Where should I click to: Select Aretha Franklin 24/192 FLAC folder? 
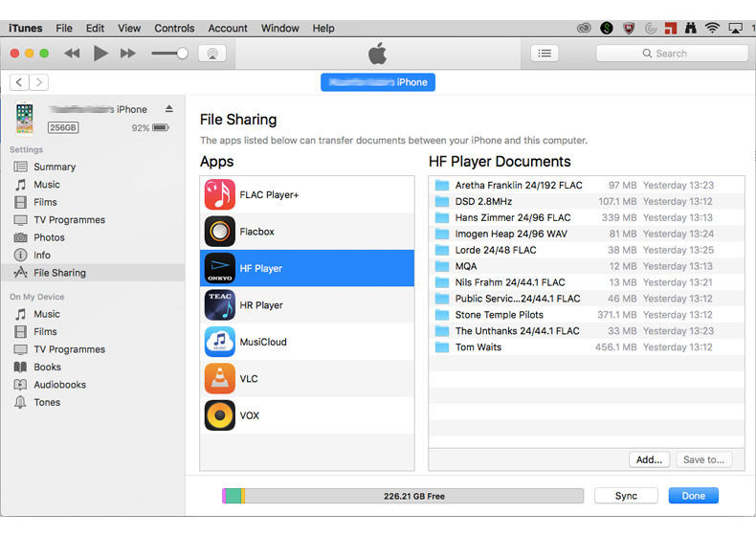[587, 186]
